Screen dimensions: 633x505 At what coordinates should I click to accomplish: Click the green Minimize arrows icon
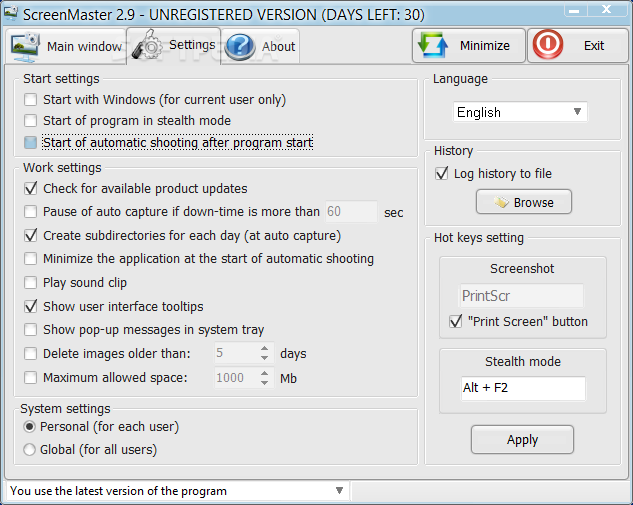click(x=433, y=45)
